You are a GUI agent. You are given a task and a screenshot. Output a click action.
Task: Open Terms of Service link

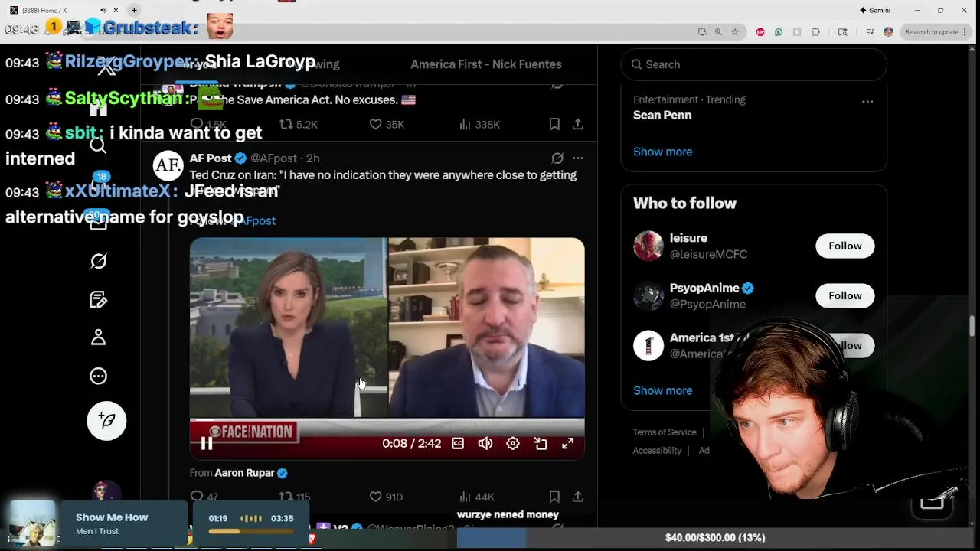point(665,432)
